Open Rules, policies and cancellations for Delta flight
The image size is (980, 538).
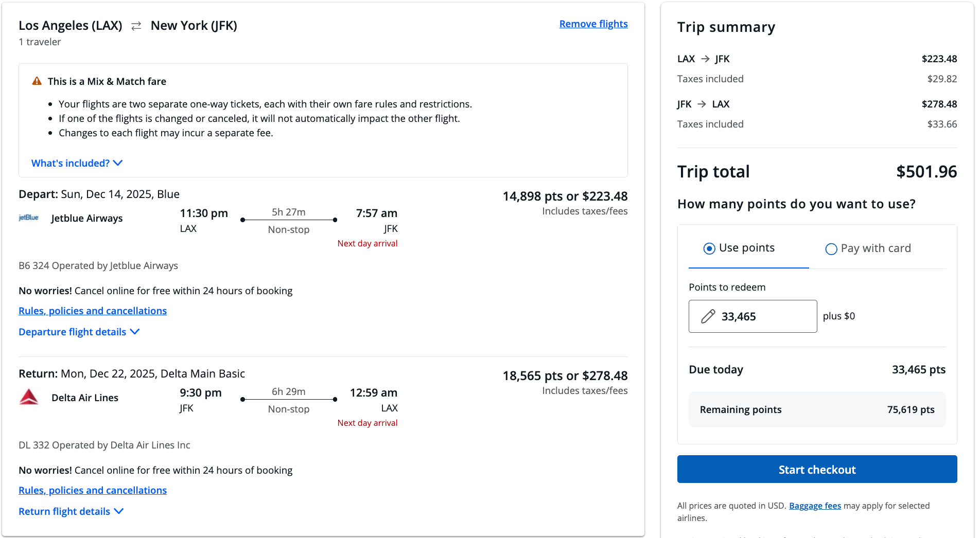pos(93,490)
